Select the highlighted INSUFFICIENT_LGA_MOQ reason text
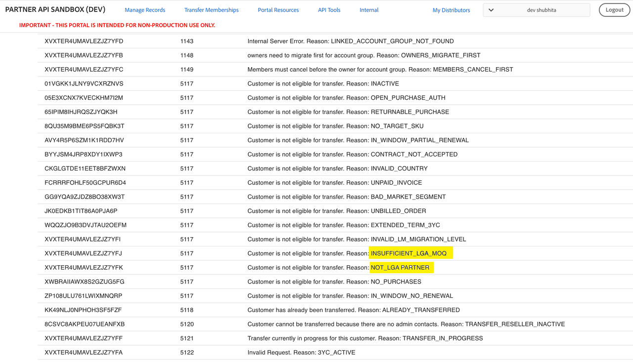Viewport: 633px width, 364px height. pyautogui.click(x=408, y=253)
